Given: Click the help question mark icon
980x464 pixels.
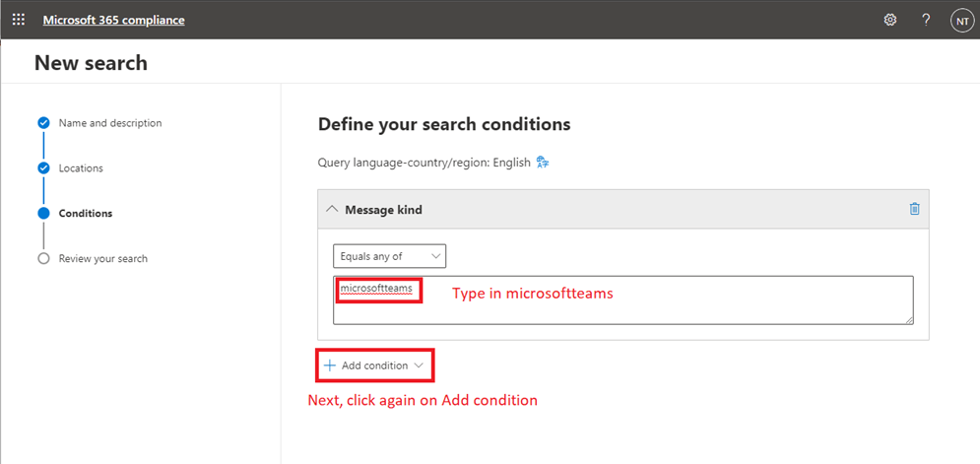Looking at the screenshot, I should (x=926, y=20).
